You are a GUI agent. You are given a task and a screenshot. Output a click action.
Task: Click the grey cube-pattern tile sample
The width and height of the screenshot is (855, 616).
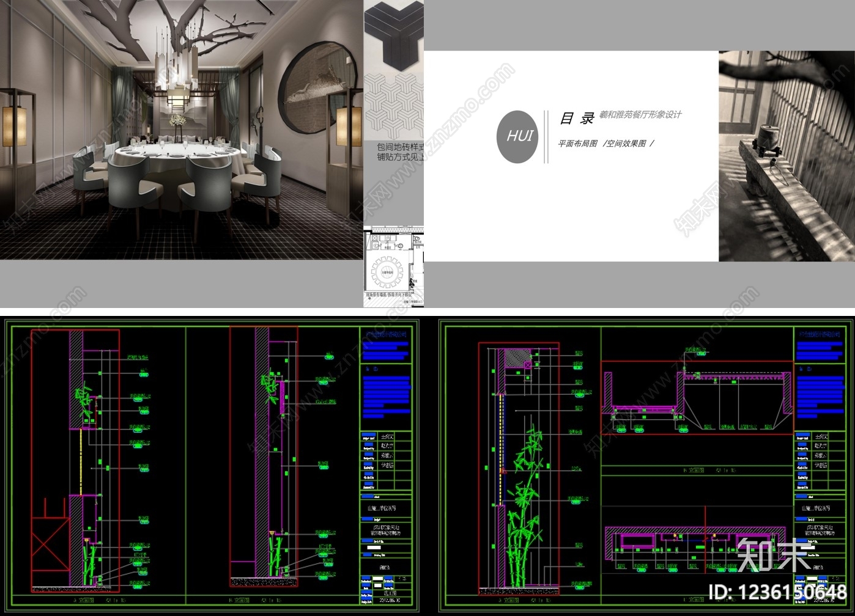coord(394,107)
